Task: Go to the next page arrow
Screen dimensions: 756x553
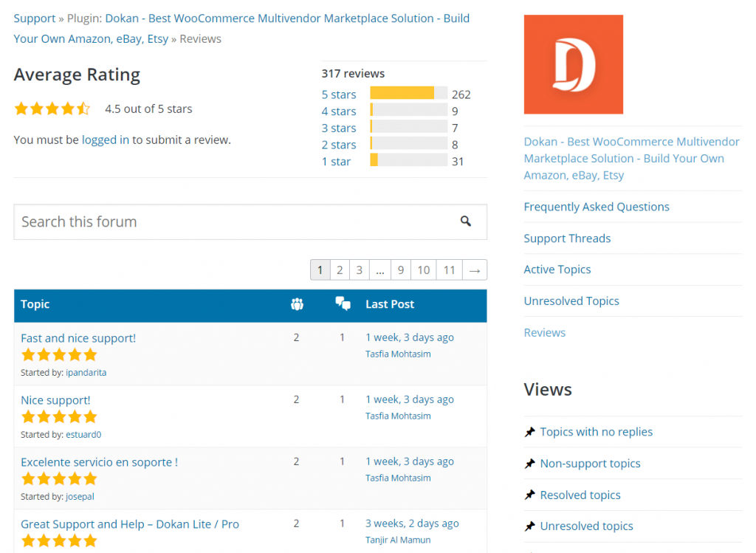Action: (x=475, y=270)
